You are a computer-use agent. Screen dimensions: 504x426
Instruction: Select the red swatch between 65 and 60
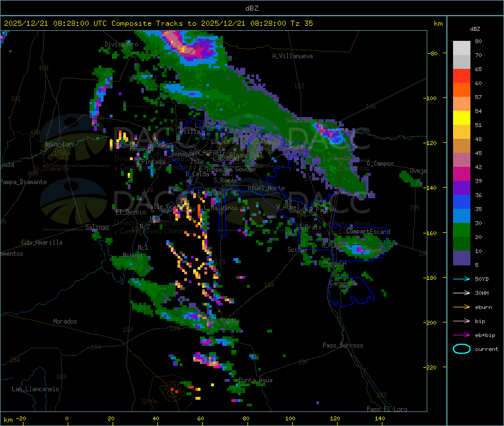[x=461, y=76]
